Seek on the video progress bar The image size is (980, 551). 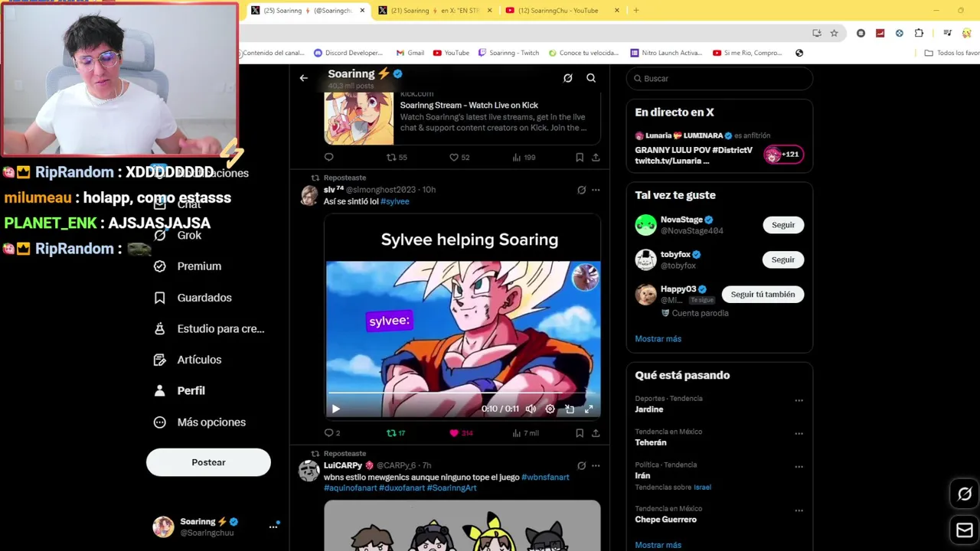pyautogui.click(x=462, y=393)
